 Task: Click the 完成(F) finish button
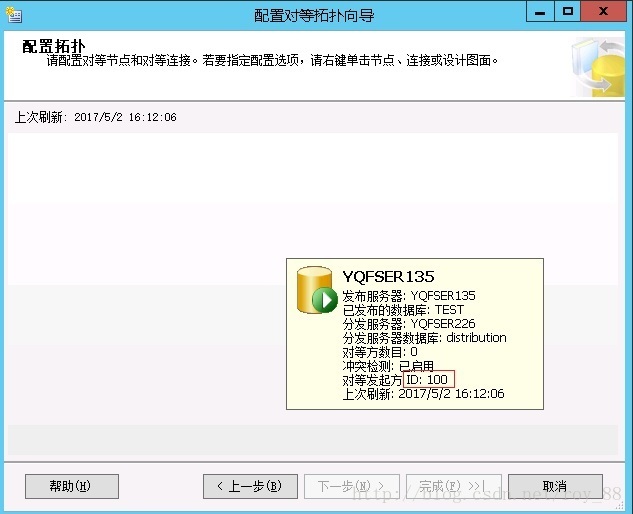(x=454, y=486)
